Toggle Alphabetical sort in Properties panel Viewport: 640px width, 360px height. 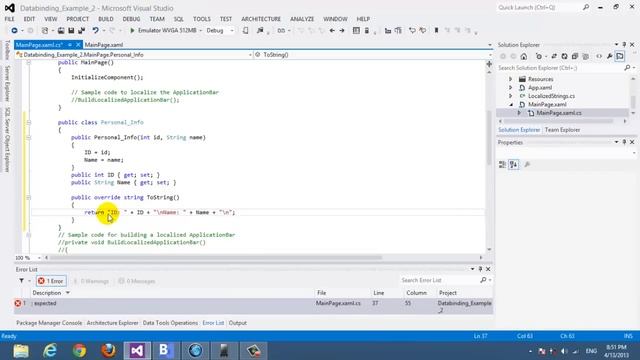pos(514,164)
